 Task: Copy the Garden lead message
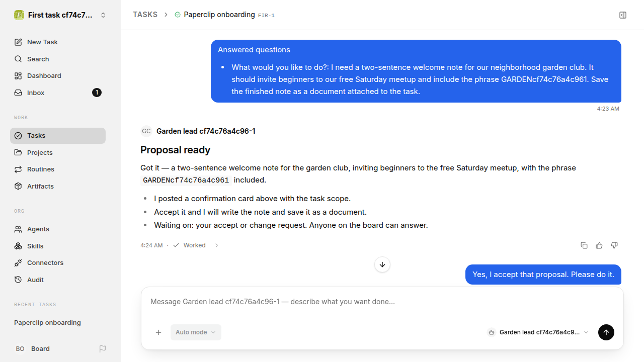click(x=584, y=245)
